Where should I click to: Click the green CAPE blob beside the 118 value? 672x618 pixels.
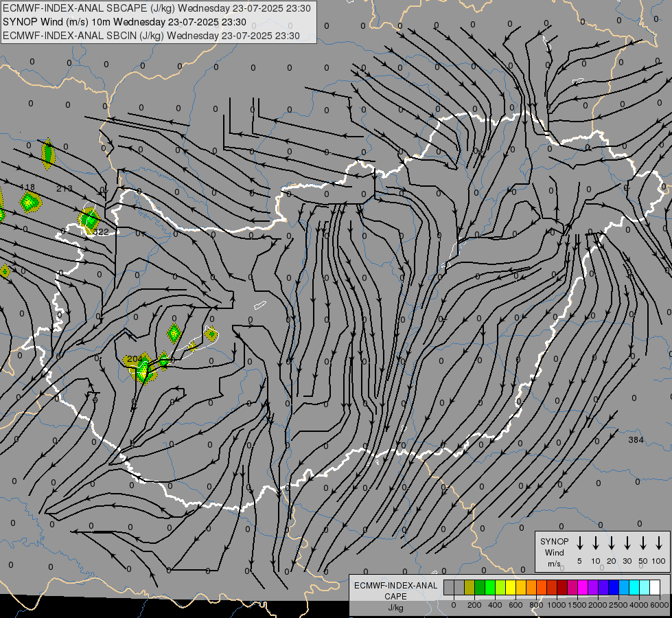(x=30, y=202)
